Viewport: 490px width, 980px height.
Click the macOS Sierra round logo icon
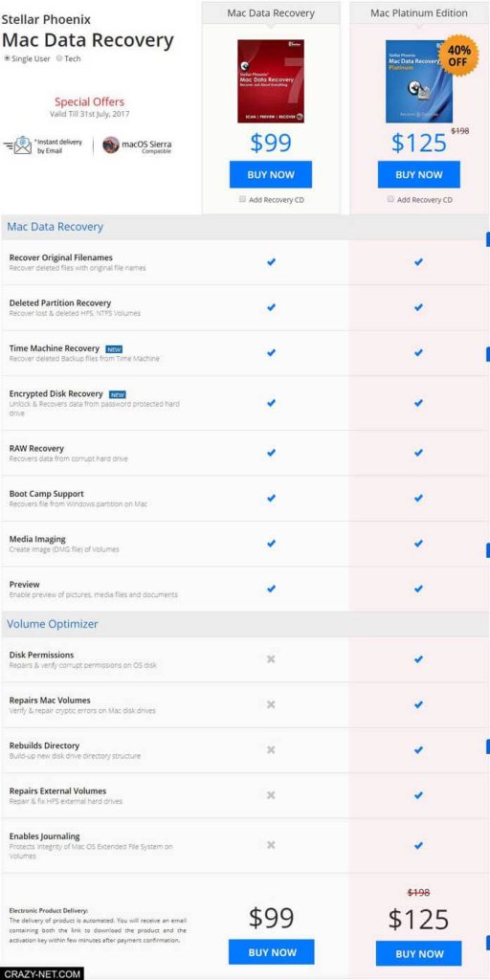(111, 145)
